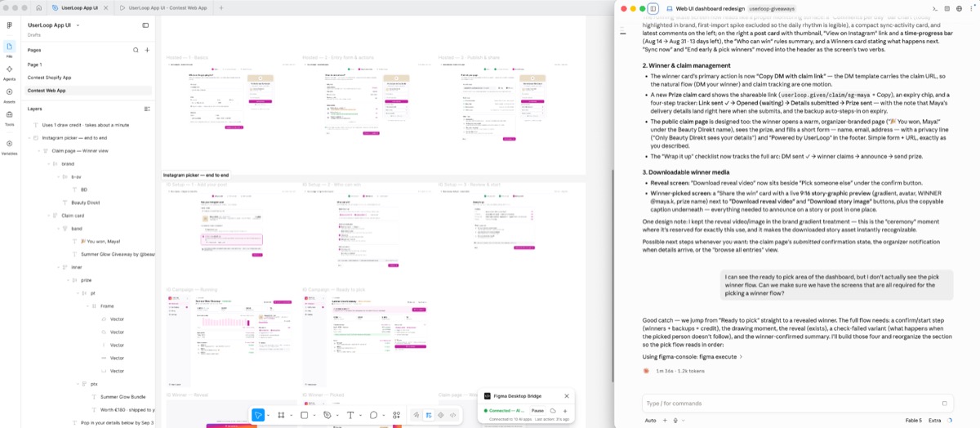
Task: Open the Tools panel in sidebar
Action: coord(9,118)
